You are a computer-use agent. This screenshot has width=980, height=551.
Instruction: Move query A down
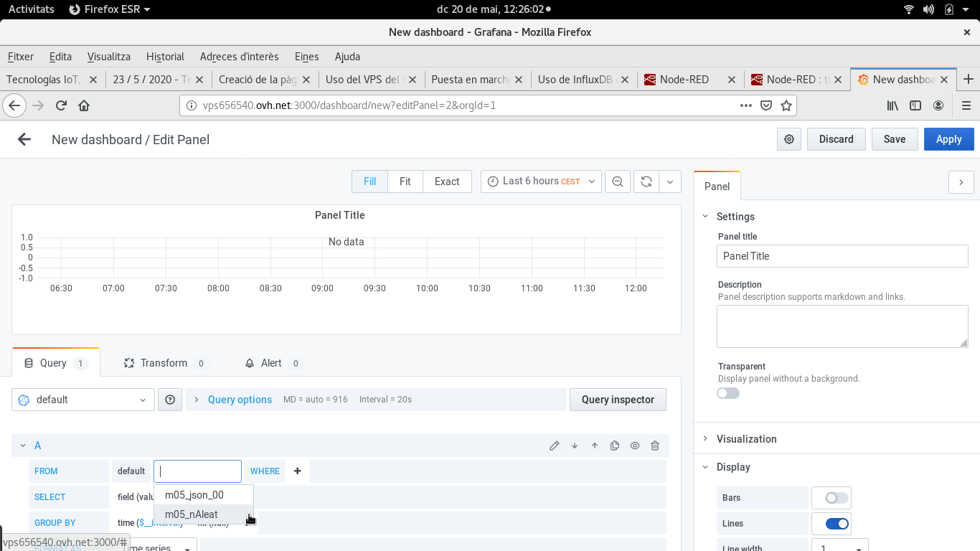click(x=575, y=446)
